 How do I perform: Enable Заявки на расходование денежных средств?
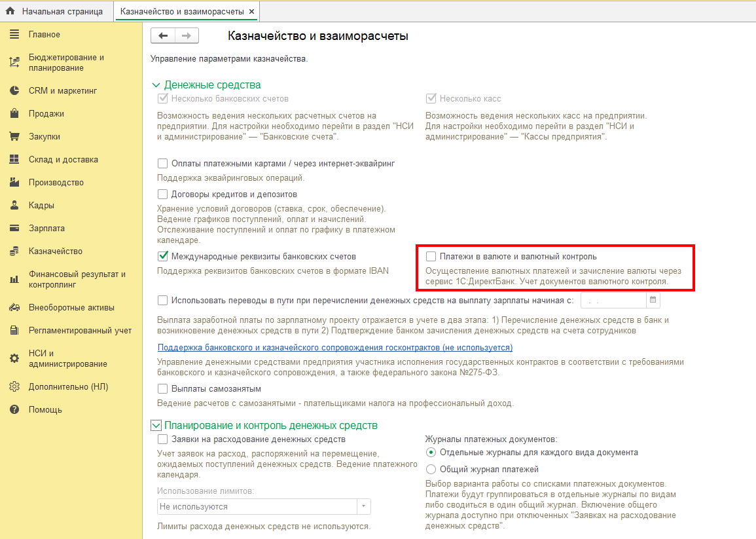tap(163, 439)
